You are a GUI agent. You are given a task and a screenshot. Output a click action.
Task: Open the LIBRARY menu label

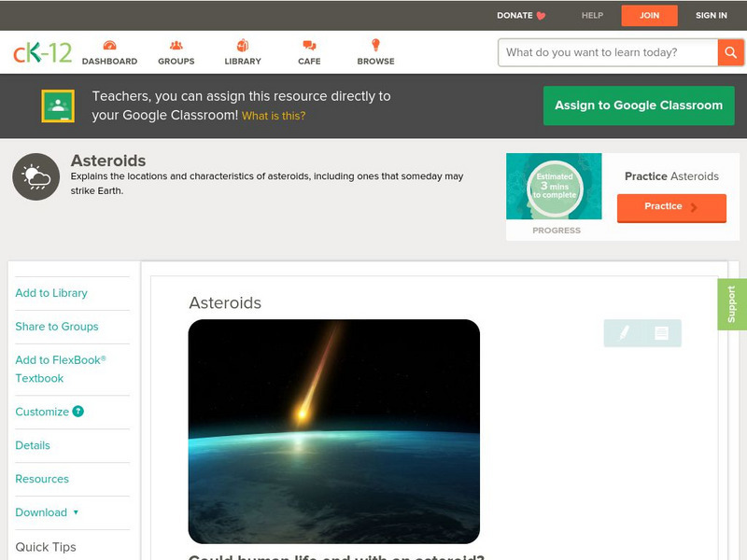243,62
